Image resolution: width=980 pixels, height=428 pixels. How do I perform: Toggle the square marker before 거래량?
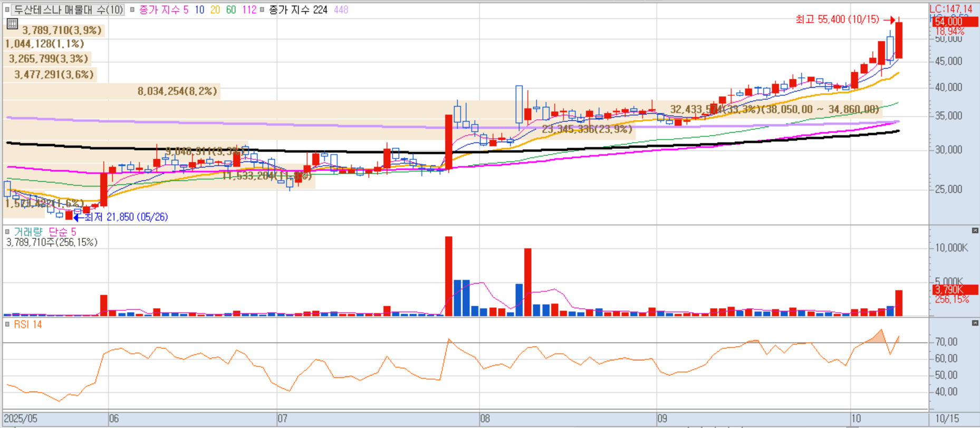[x=7, y=232]
